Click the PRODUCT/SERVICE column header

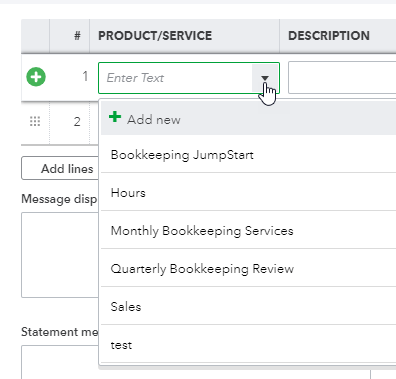pyautogui.click(x=155, y=36)
